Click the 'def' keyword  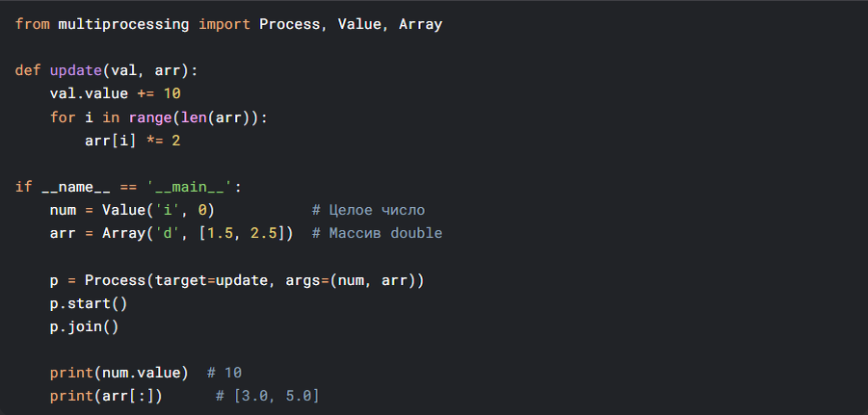click(28, 71)
